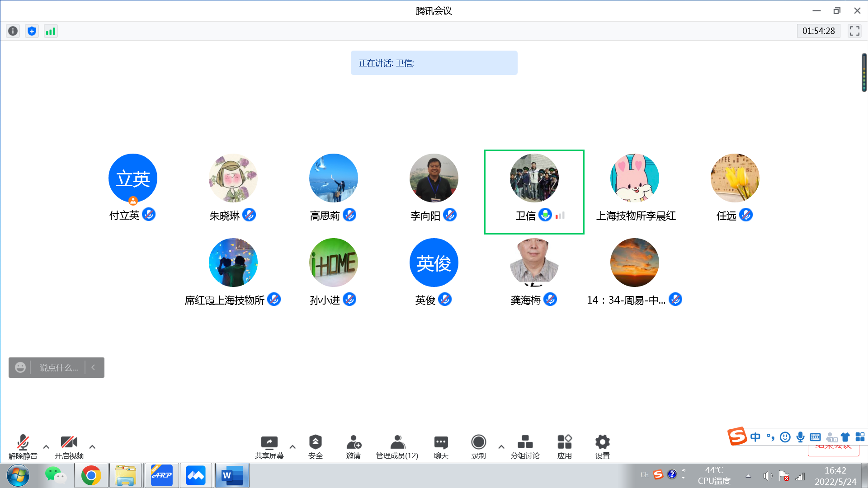Click the audio level meter at right edge

(864, 72)
